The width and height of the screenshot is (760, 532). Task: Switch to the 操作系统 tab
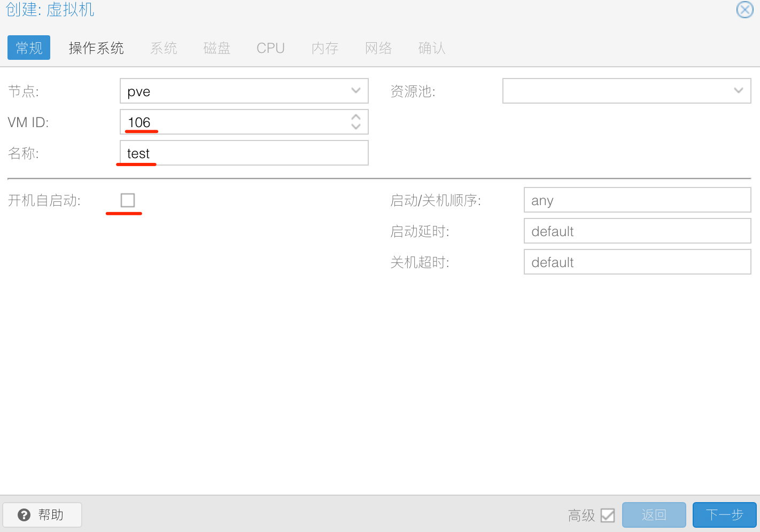pyautogui.click(x=96, y=48)
